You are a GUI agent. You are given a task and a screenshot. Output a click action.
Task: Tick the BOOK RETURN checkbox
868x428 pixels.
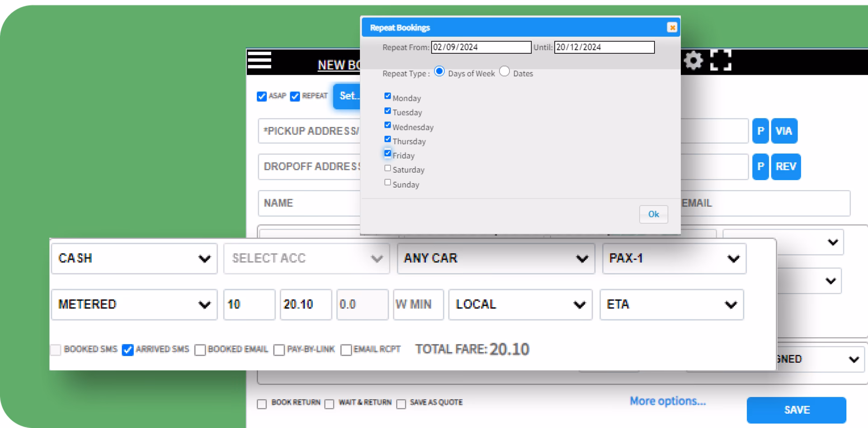coord(262,404)
